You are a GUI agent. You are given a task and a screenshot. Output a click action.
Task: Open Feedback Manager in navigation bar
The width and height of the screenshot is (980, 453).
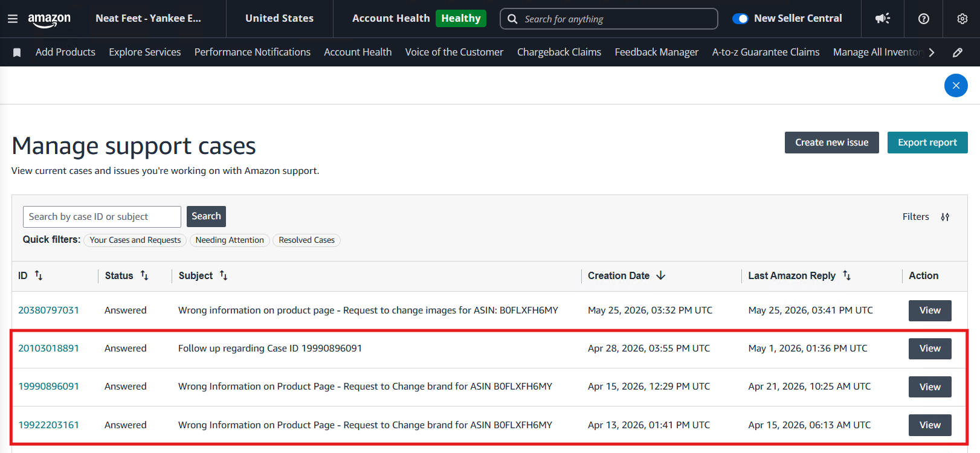pyautogui.click(x=657, y=52)
